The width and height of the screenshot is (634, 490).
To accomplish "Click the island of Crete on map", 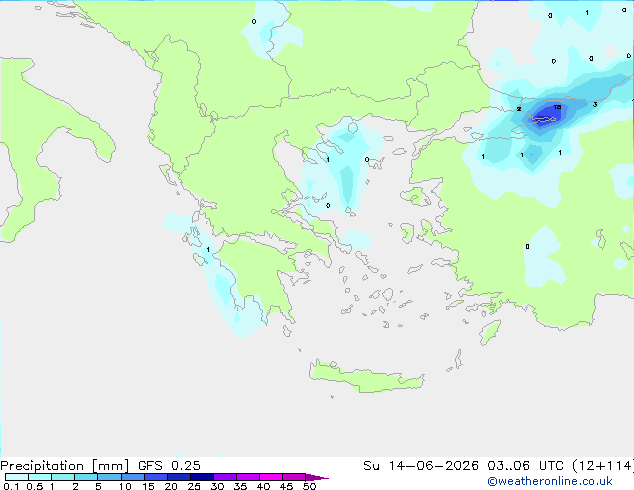I will pyautogui.click(x=366, y=376).
